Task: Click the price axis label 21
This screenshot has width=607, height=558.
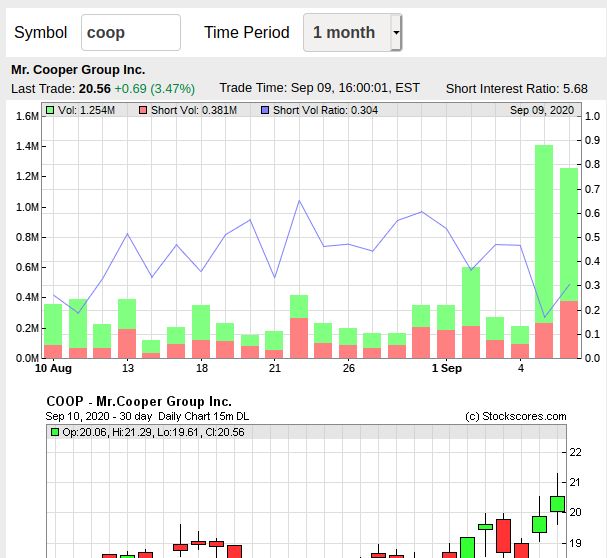Action: 576,482
